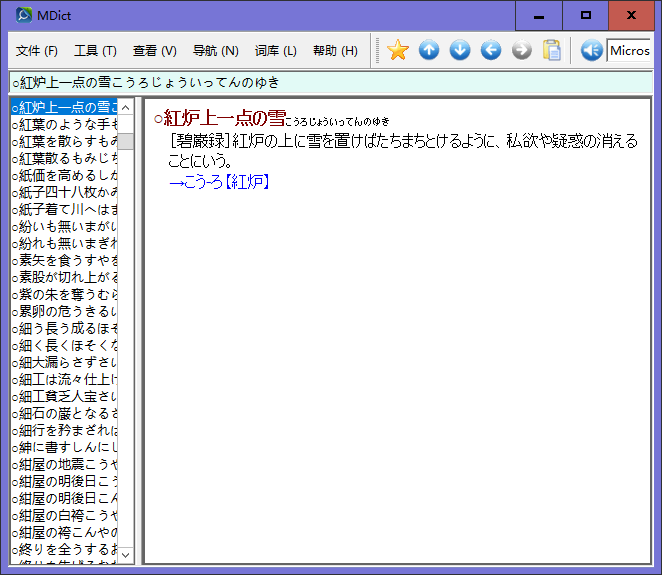662x575 pixels.
Task: Select the 紙子四十八枚 list entry
Action: tap(64, 192)
